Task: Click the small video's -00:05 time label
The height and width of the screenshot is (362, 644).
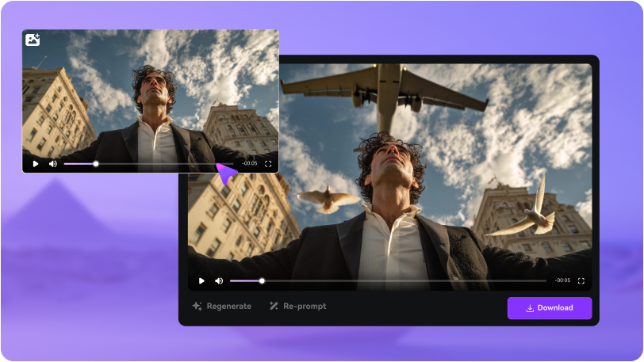Action: click(250, 164)
